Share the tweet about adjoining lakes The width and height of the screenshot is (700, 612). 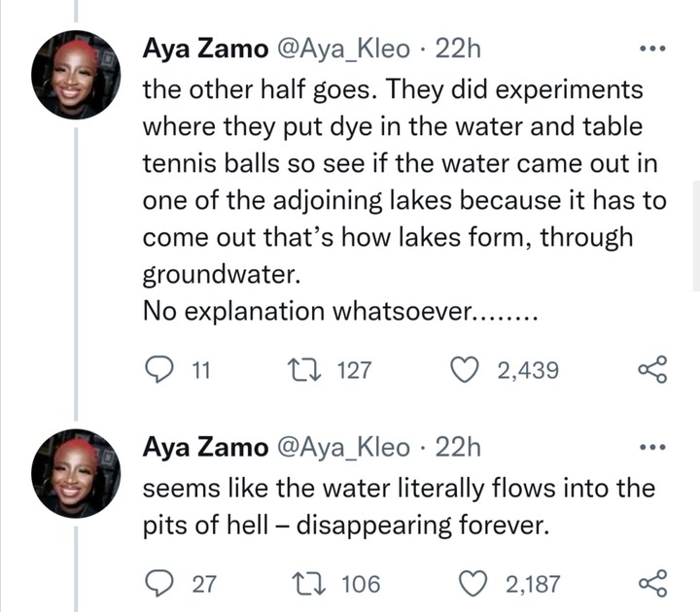click(652, 370)
